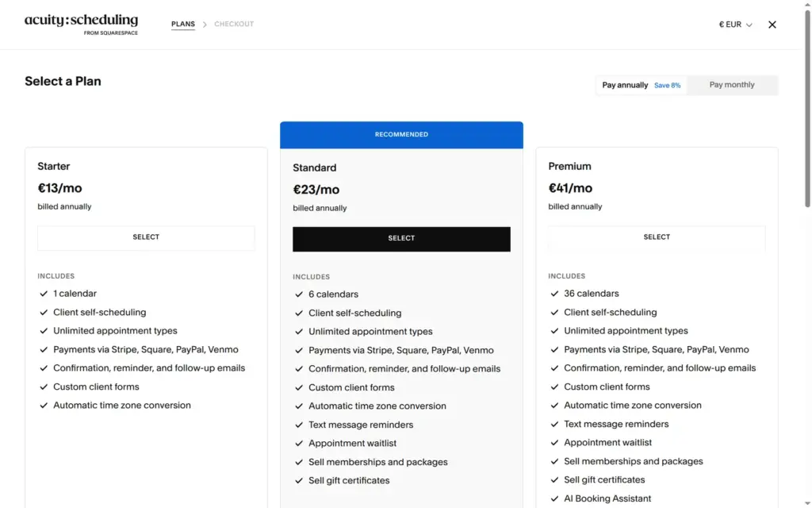The height and width of the screenshot is (508, 812).
Task: Click the checkmark beside 6 calendars
Action: click(299, 294)
